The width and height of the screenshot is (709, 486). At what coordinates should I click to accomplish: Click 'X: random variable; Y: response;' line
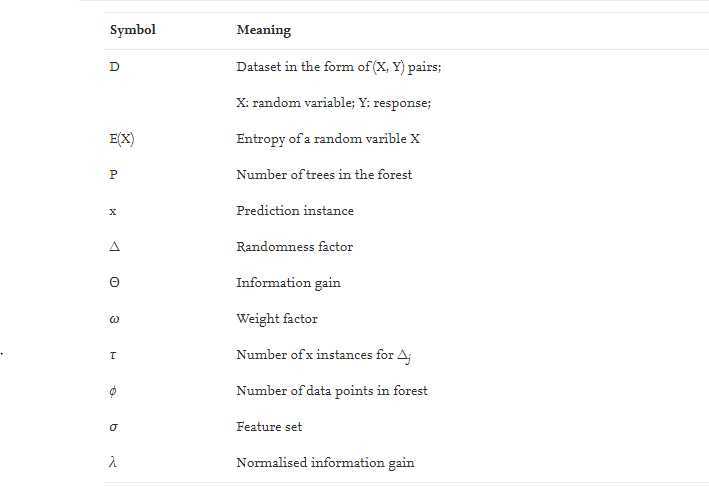tap(334, 103)
